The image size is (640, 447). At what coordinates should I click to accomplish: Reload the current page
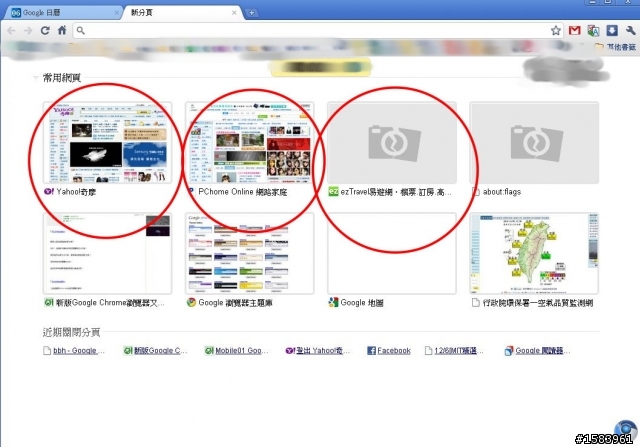(45, 30)
